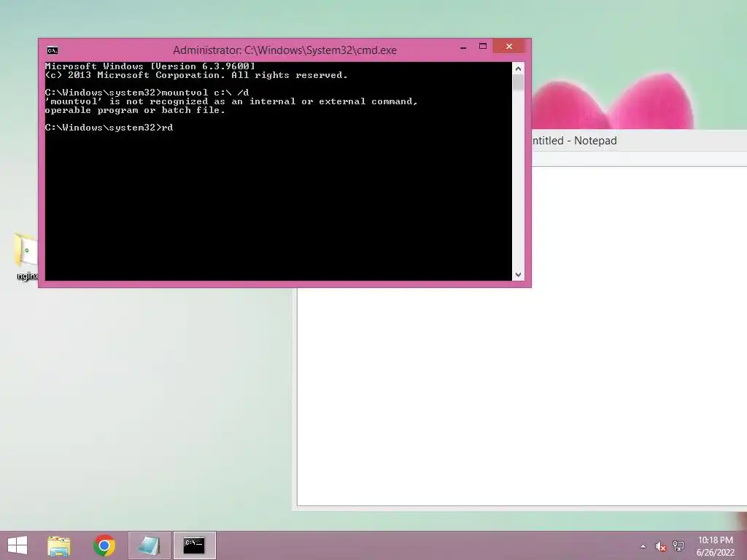This screenshot has height=560, width=747.
Task: Switch to Notepad via taskbar icon
Action: point(149,545)
